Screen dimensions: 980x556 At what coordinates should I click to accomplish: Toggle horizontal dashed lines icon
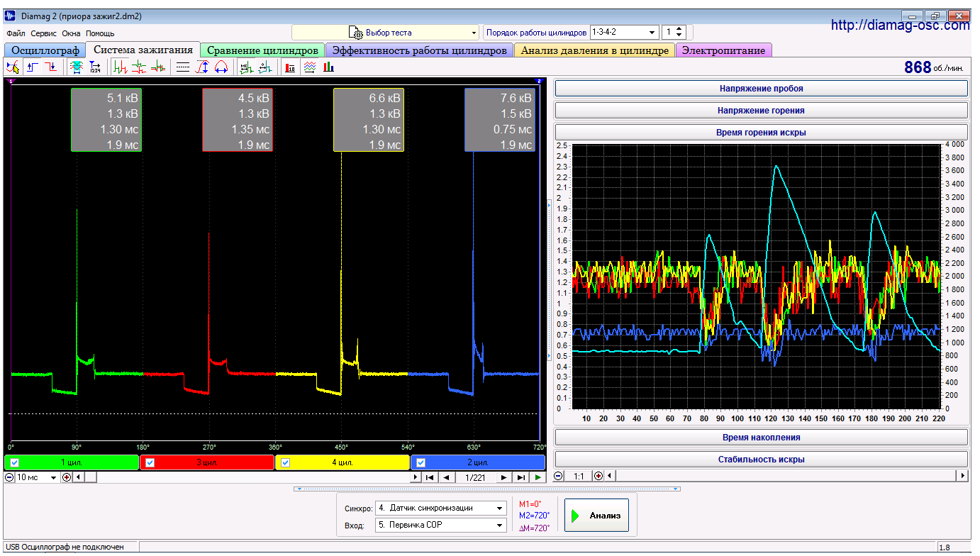point(183,67)
